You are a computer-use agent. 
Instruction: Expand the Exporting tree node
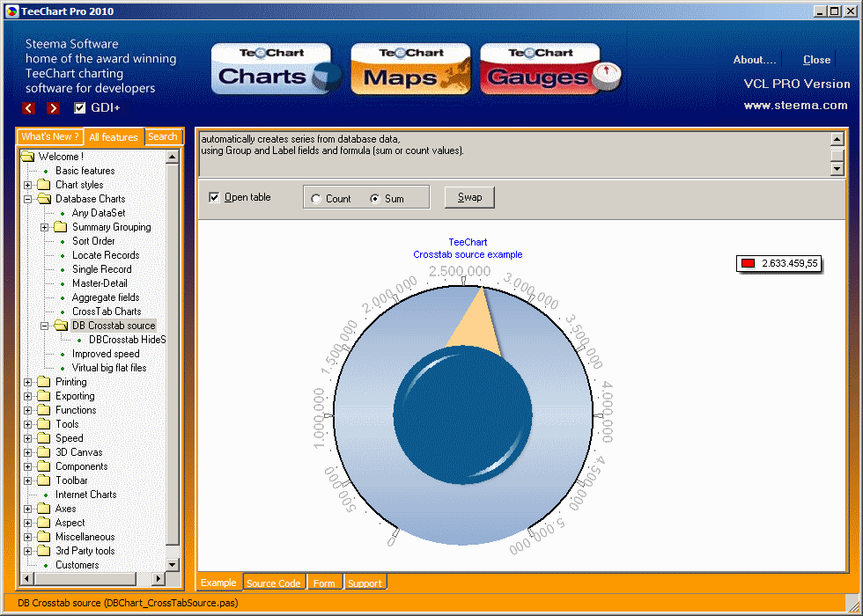point(27,397)
